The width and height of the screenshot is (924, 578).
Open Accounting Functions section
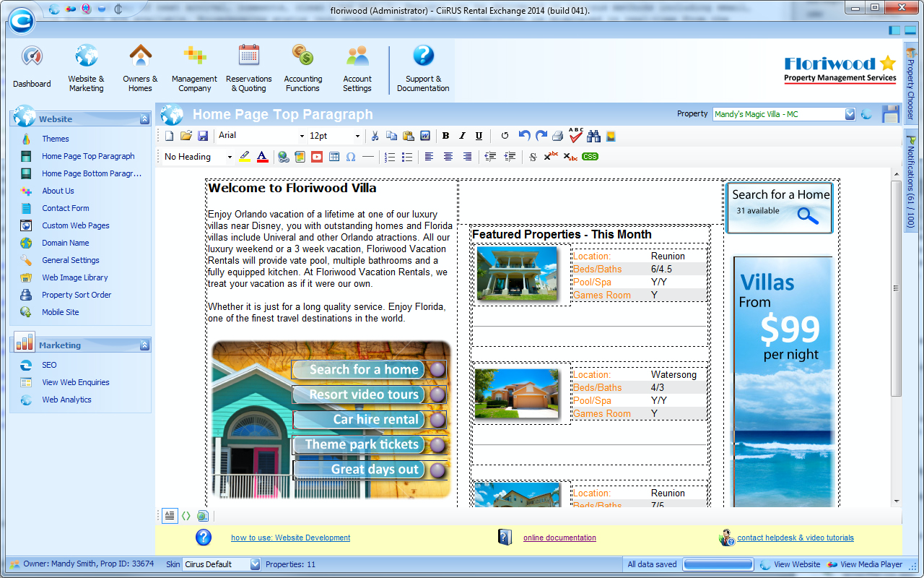tap(303, 67)
